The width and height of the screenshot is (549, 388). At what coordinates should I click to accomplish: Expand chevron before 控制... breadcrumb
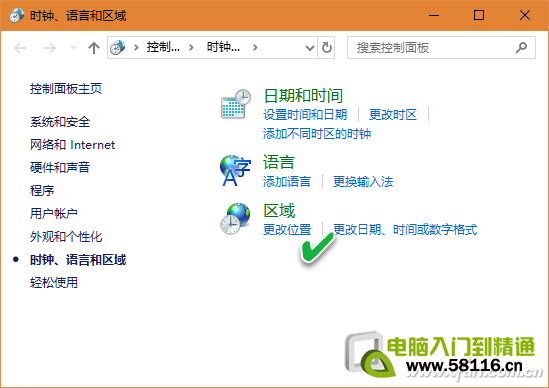pos(136,48)
